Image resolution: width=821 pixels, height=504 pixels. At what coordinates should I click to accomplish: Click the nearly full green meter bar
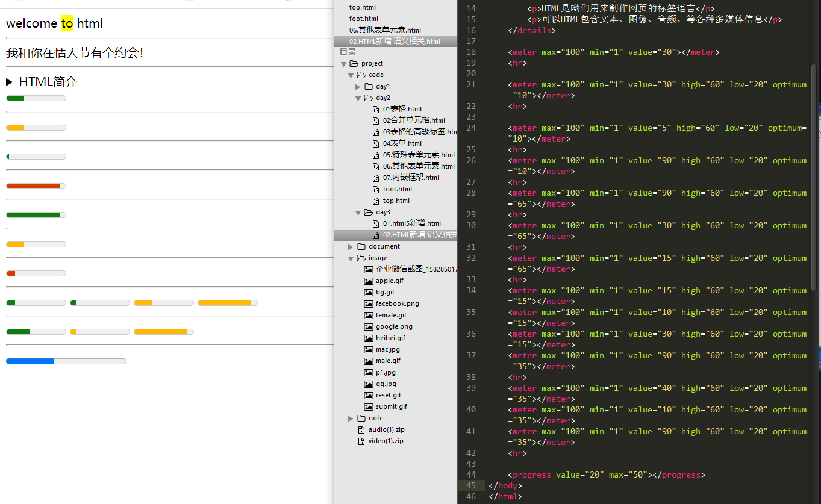pyautogui.click(x=36, y=215)
